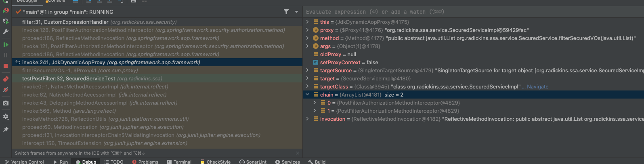Open the TODO tool window tab
644x164 pixels.
click(x=114, y=162)
